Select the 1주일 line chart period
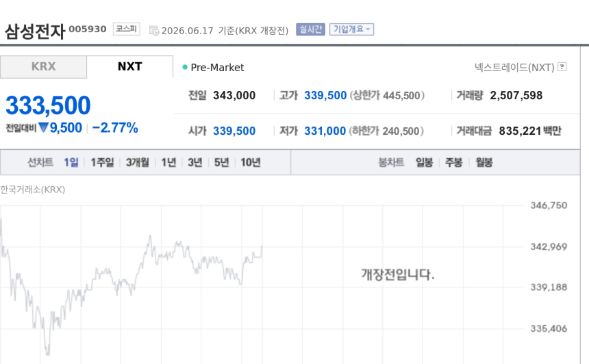Viewport: 589px width, 364px height. pos(102,162)
